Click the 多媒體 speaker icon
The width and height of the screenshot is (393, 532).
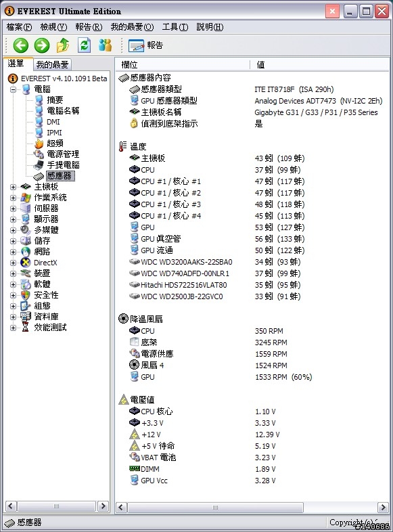tap(26, 230)
